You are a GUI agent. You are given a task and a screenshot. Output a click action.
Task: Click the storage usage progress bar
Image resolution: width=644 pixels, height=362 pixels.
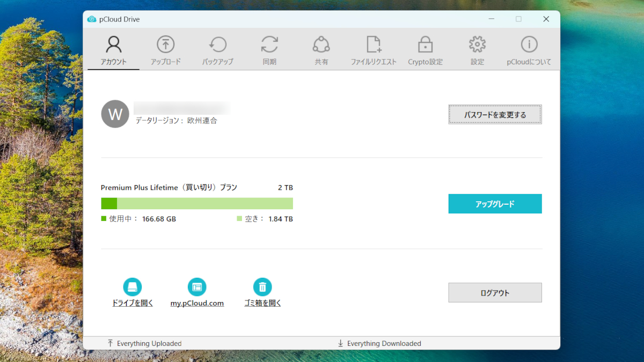pyautogui.click(x=197, y=203)
